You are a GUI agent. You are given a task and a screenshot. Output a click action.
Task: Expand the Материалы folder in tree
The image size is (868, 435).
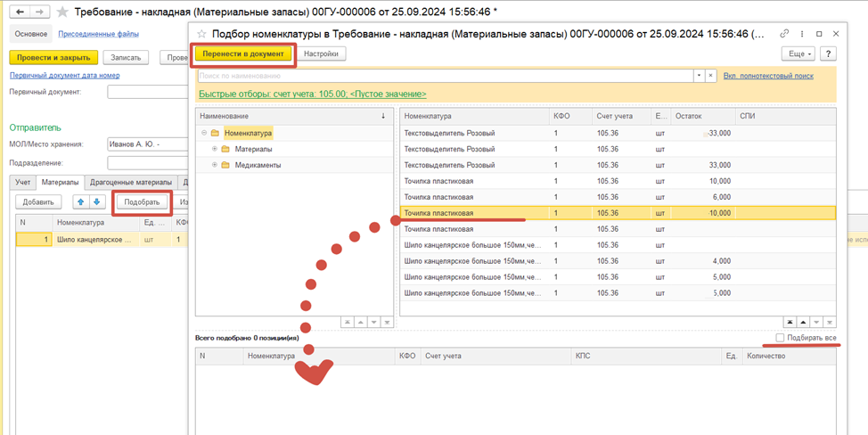click(x=215, y=149)
